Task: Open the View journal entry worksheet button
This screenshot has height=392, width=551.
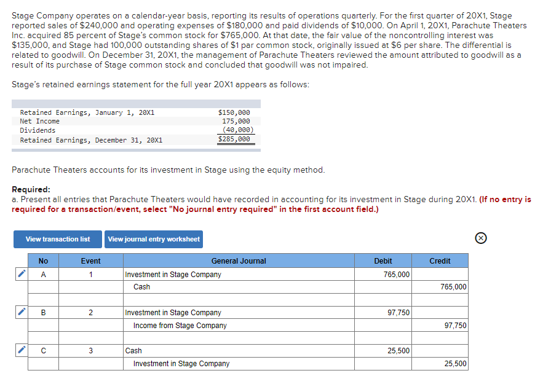Action: pos(154,239)
